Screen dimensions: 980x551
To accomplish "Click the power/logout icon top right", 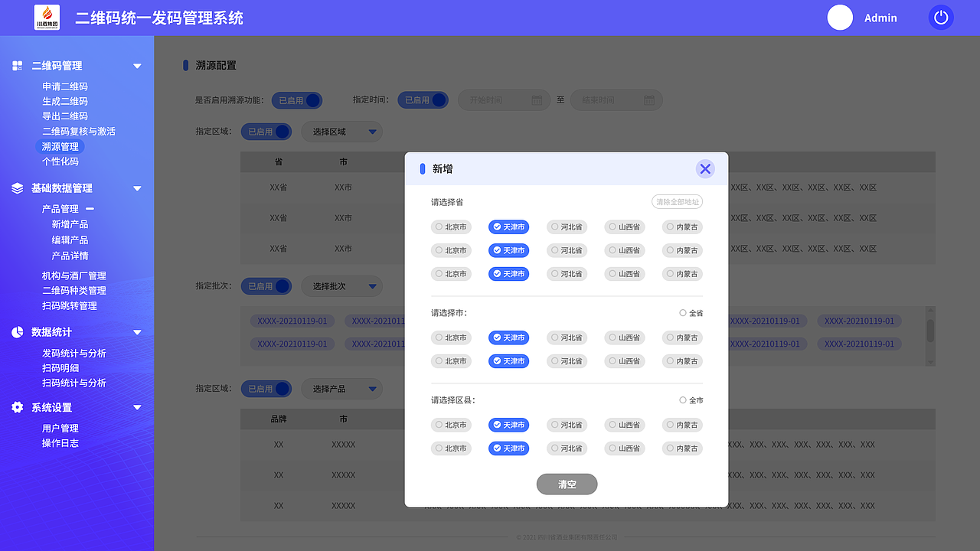I will tap(940, 17).
